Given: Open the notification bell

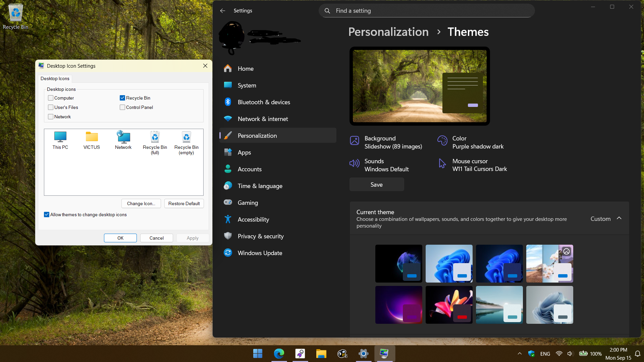Looking at the screenshot, I should (x=638, y=354).
